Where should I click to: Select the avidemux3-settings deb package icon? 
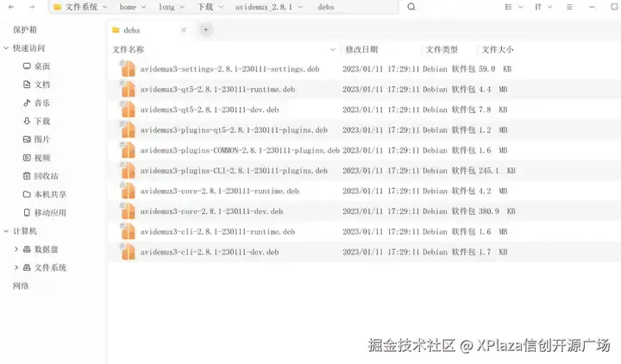pos(128,68)
